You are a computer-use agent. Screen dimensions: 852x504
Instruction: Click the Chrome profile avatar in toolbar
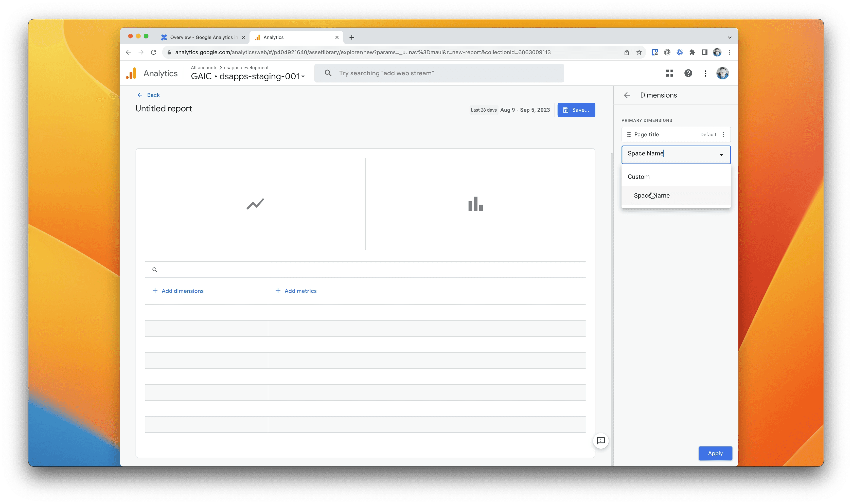pos(717,52)
